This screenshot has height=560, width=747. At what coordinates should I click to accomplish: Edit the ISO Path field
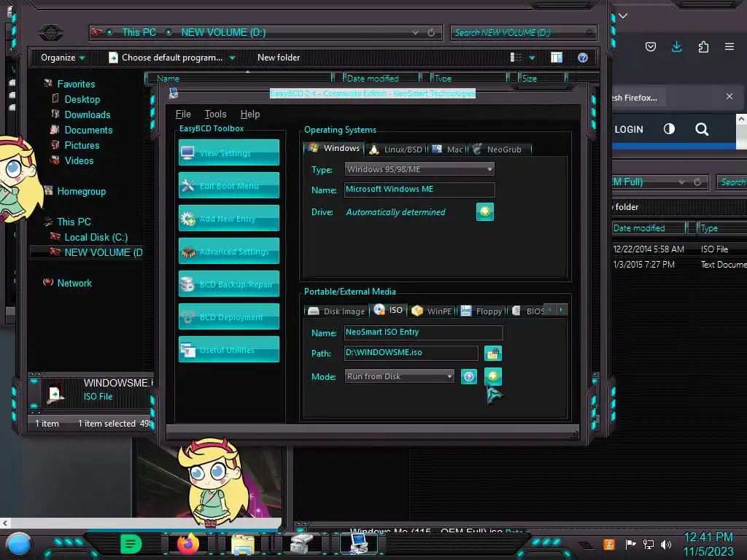411,353
